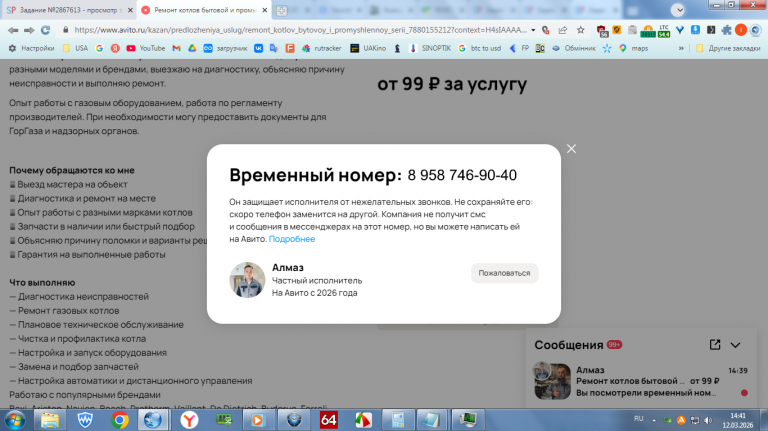
Task: Open Сообщения in a separate window
Action: 715,345
